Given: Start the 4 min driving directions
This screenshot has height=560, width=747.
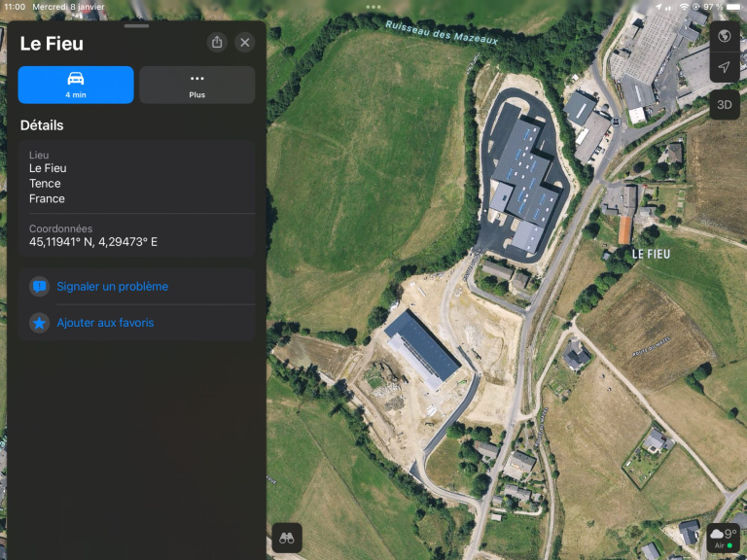Looking at the screenshot, I should point(76,85).
